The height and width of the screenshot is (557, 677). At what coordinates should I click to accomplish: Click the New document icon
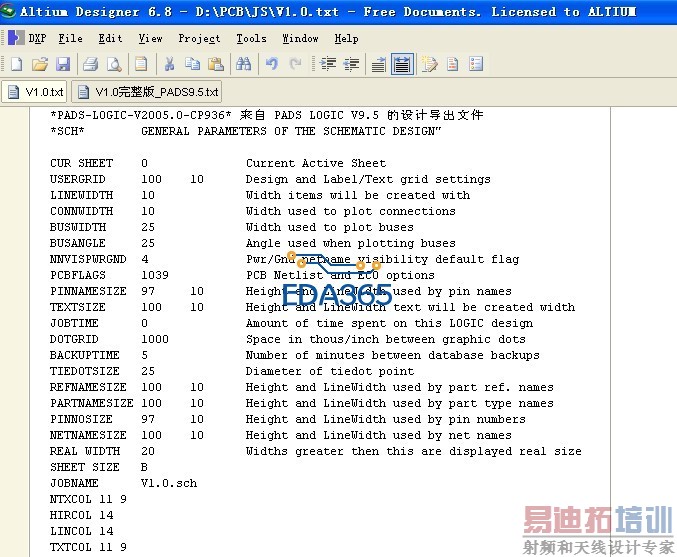coord(16,64)
